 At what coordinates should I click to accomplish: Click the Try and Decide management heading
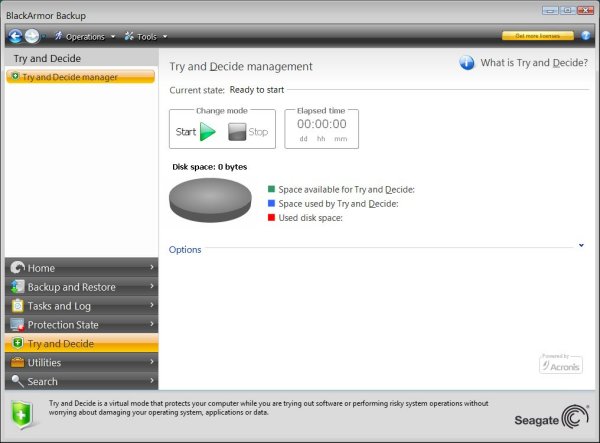(x=241, y=67)
